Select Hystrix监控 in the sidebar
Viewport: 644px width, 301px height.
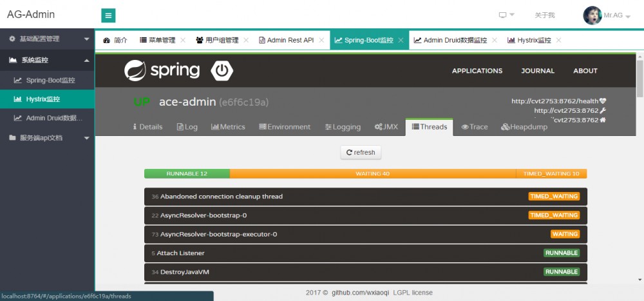point(47,99)
